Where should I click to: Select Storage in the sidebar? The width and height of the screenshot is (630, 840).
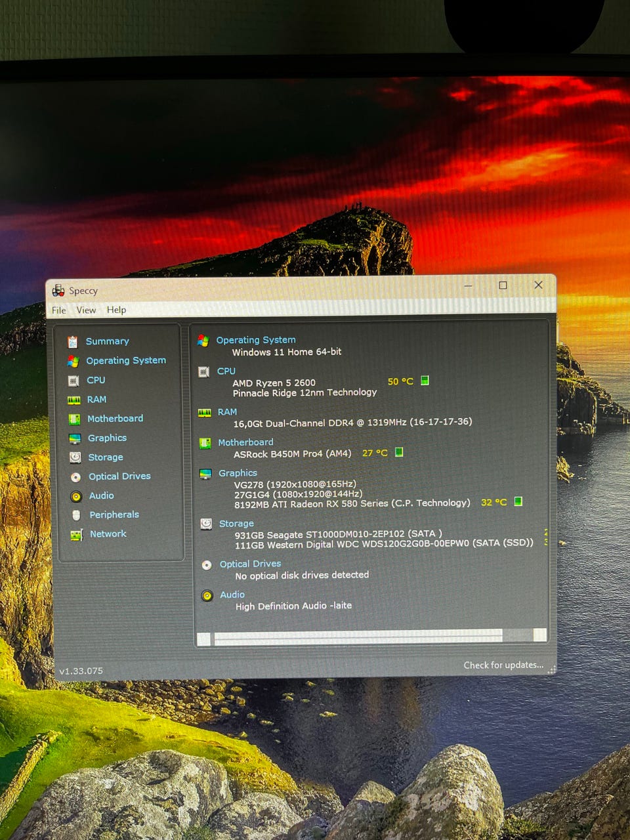click(106, 457)
